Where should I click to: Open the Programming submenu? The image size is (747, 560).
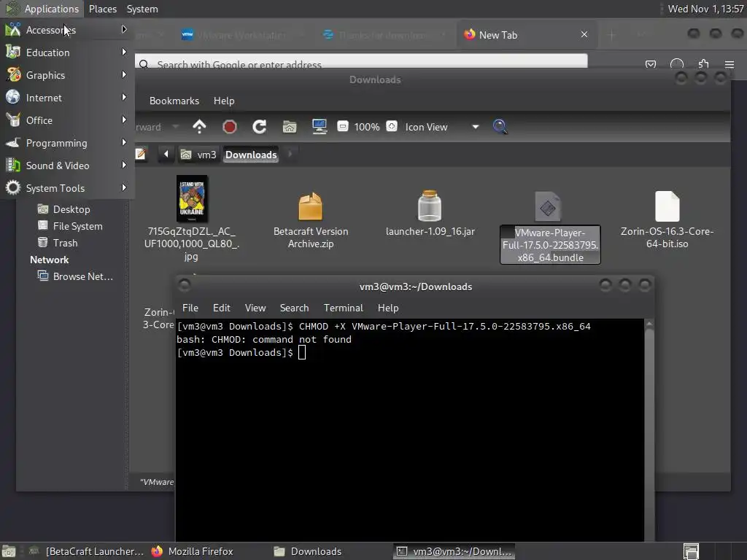click(x=66, y=143)
